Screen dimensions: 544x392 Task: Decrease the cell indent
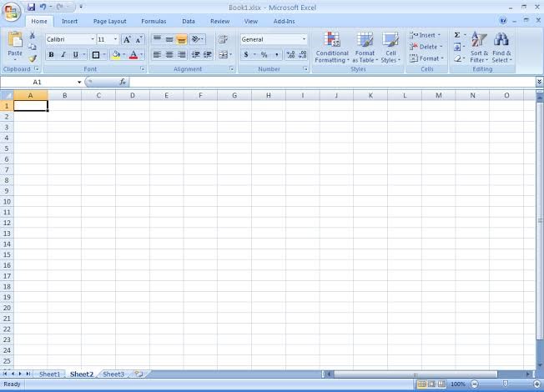pos(196,55)
